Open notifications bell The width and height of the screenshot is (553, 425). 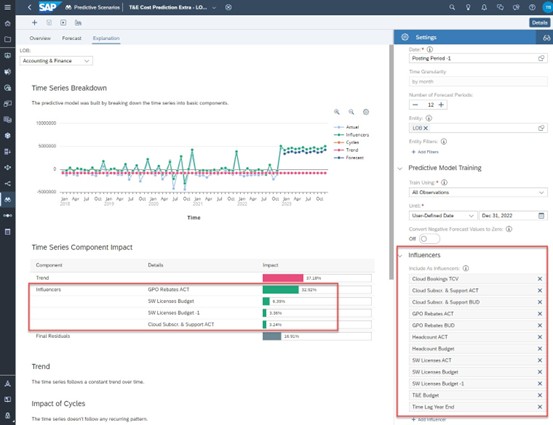coord(484,7)
